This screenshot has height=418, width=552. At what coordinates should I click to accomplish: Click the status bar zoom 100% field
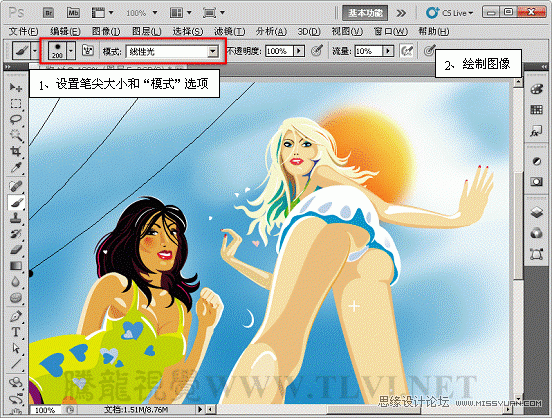coord(45,410)
